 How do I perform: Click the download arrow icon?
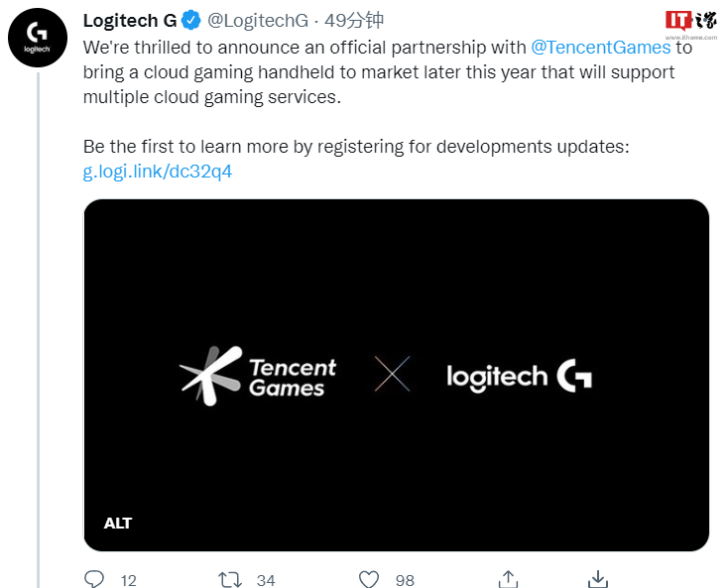pyautogui.click(x=598, y=579)
